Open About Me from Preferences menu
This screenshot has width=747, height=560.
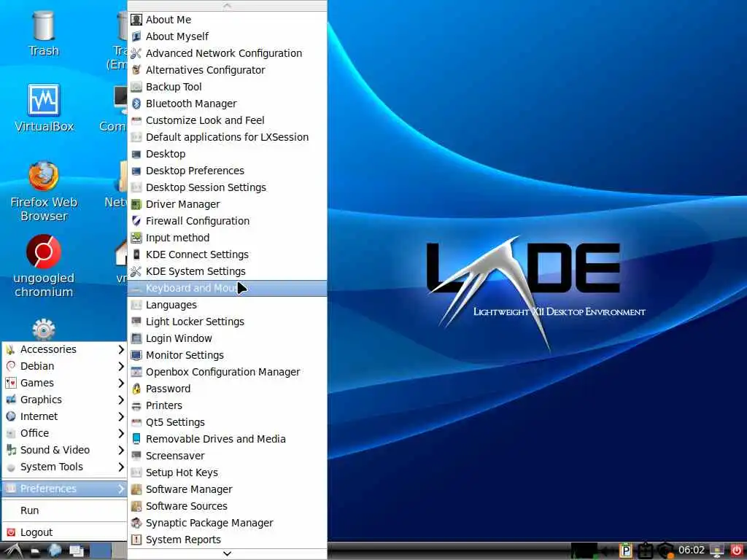(228, 20)
